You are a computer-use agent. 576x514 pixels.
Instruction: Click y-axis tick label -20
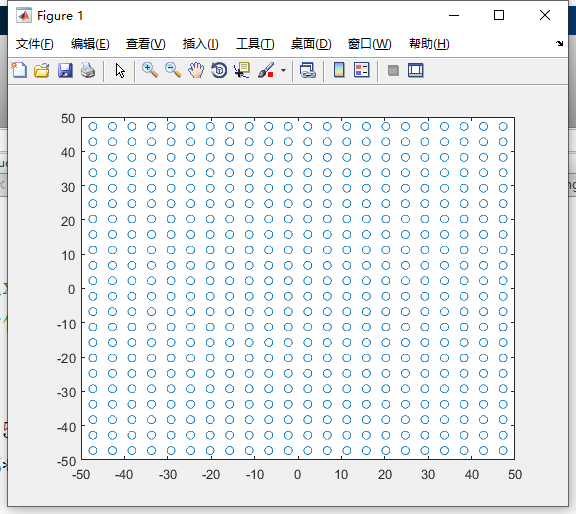[x=66, y=358]
